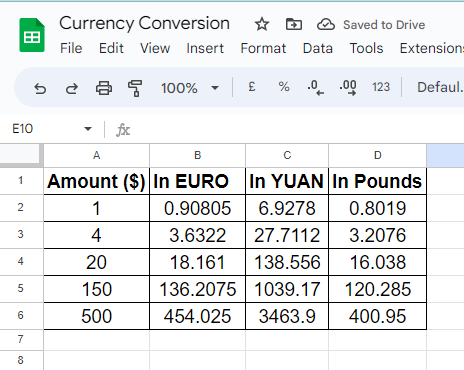Open the Data menu
Viewport: 464px width, 370px height.
(x=318, y=48)
